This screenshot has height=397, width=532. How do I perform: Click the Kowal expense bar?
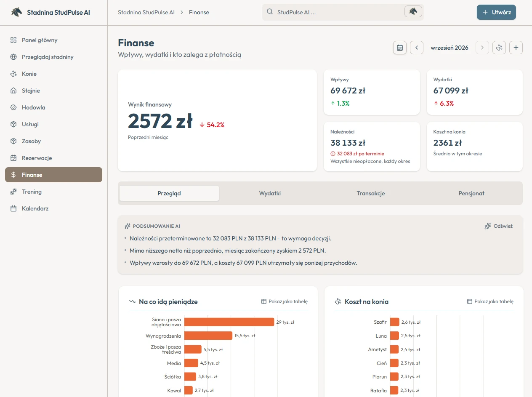coord(189,390)
